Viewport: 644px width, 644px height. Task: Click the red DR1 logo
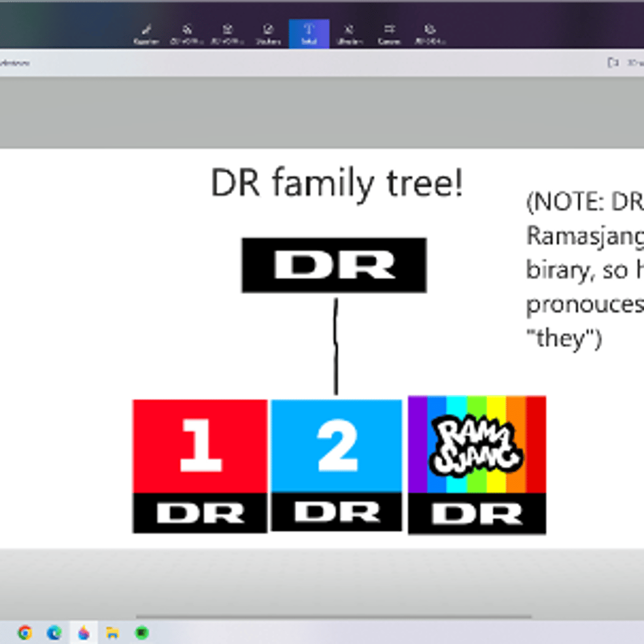pyautogui.click(x=200, y=466)
